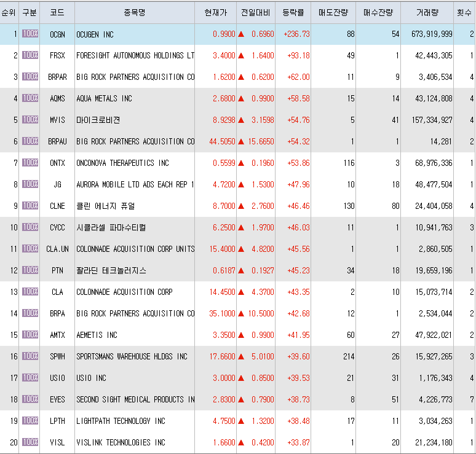Click the 100% badge in ONTX row
Image resolution: width=476 pixels, height=454 pixels.
pos(30,163)
